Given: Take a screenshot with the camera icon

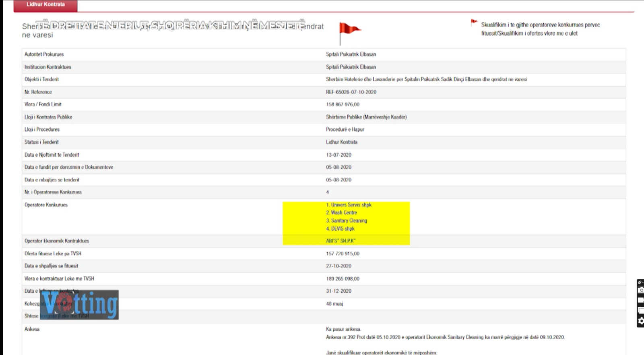Looking at the screenshot, I should pyautogui.click(x=641, y=290).
